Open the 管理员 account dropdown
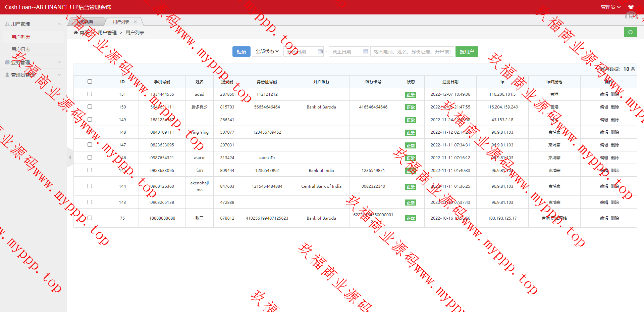644x312 pixels. pyautogui.click(x=610, y=7)
